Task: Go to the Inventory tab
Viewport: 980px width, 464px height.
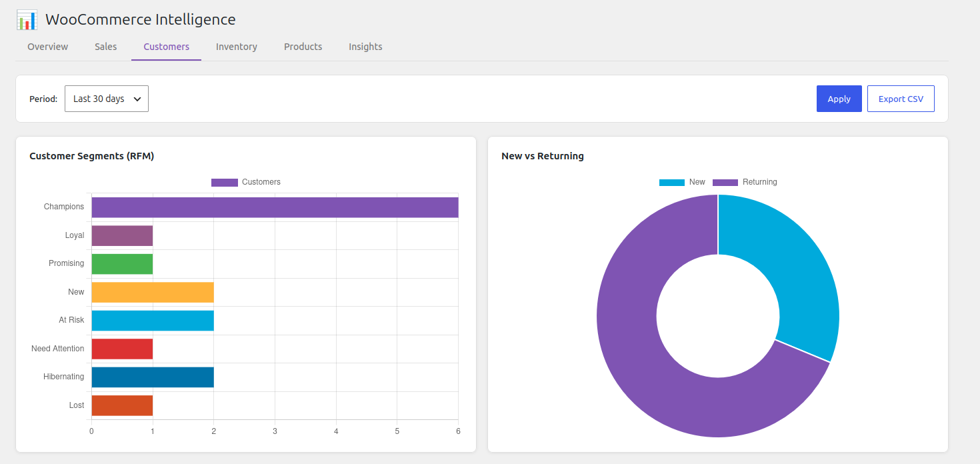Action: (237, 47)
